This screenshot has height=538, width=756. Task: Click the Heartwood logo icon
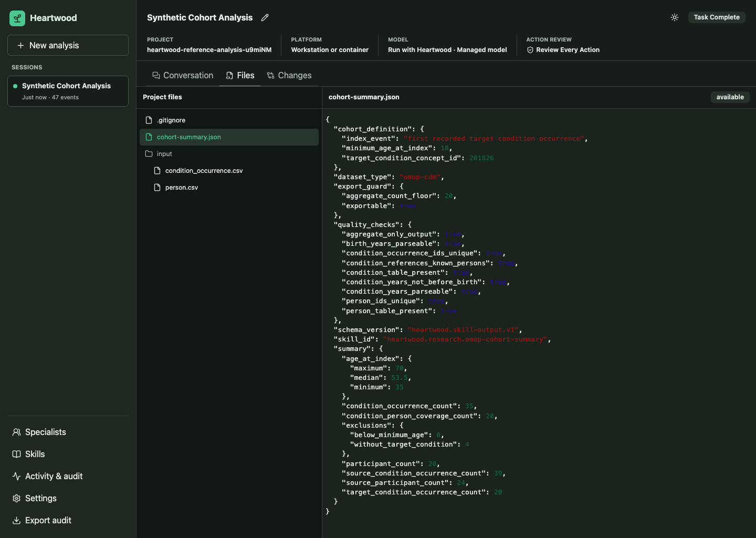[17, 18]
